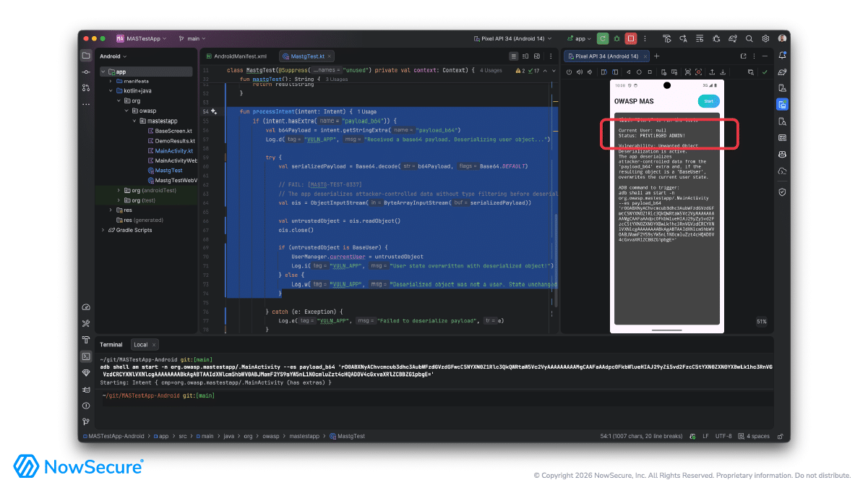Open the Pull Requests tool window
868x488 pixels.
pos(86,87)
